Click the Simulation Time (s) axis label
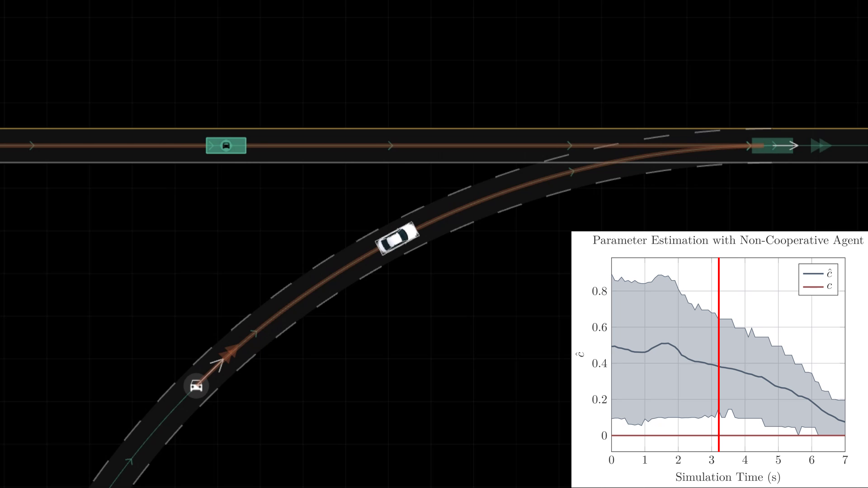Image resolution: width=868 pixels, height=488 pixels. tap(727, 477)
